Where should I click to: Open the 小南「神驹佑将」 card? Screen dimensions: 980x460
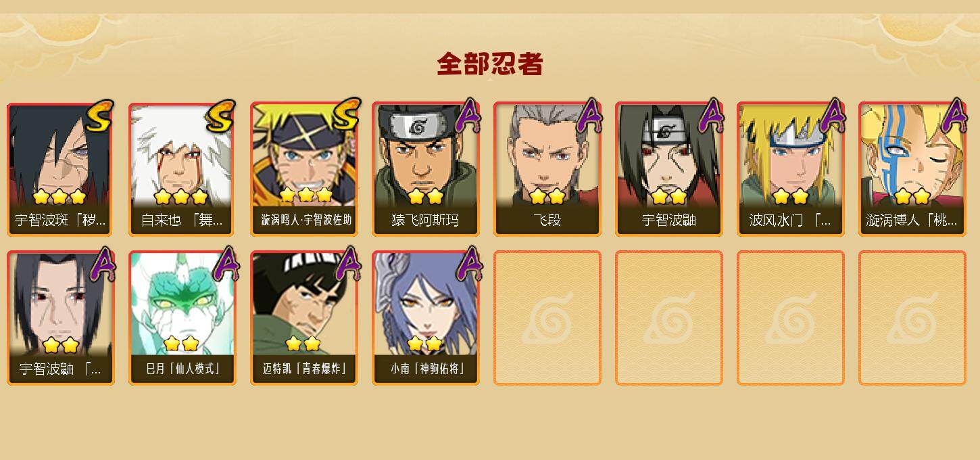coord(426,318)
